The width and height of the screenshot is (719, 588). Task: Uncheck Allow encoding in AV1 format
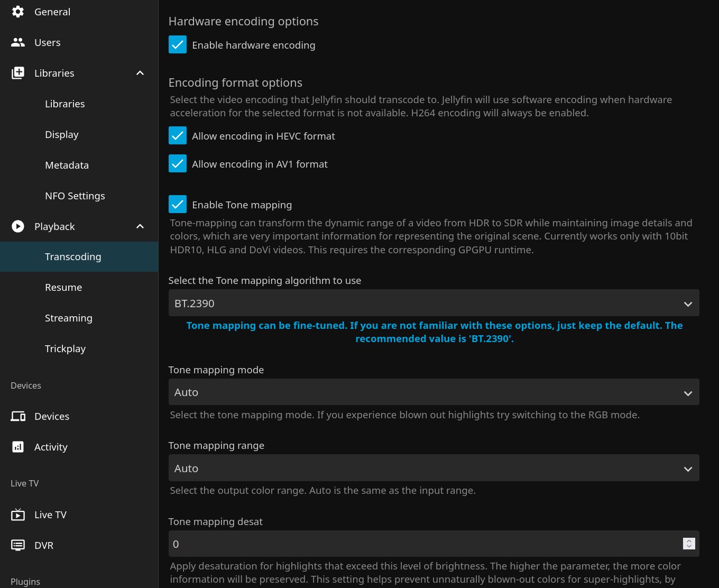178,164
